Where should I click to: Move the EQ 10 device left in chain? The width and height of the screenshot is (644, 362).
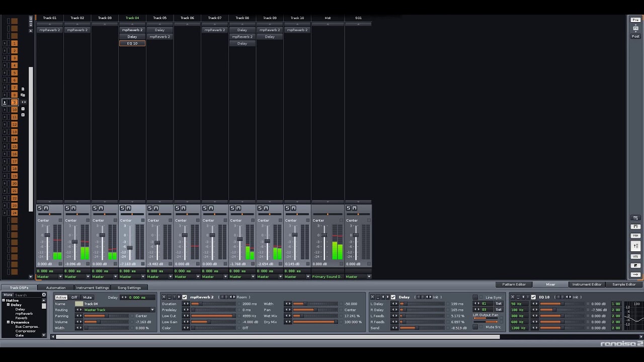523,297
